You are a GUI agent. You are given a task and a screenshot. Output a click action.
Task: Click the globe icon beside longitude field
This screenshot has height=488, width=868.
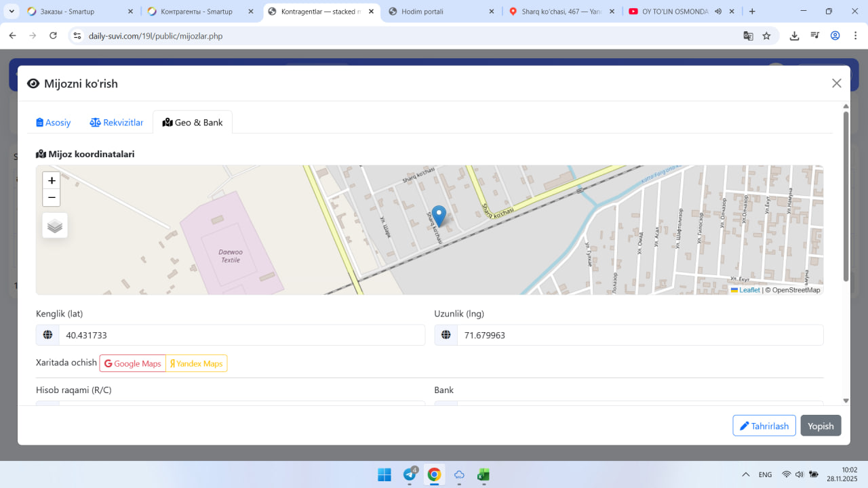(x=446, y=335)
